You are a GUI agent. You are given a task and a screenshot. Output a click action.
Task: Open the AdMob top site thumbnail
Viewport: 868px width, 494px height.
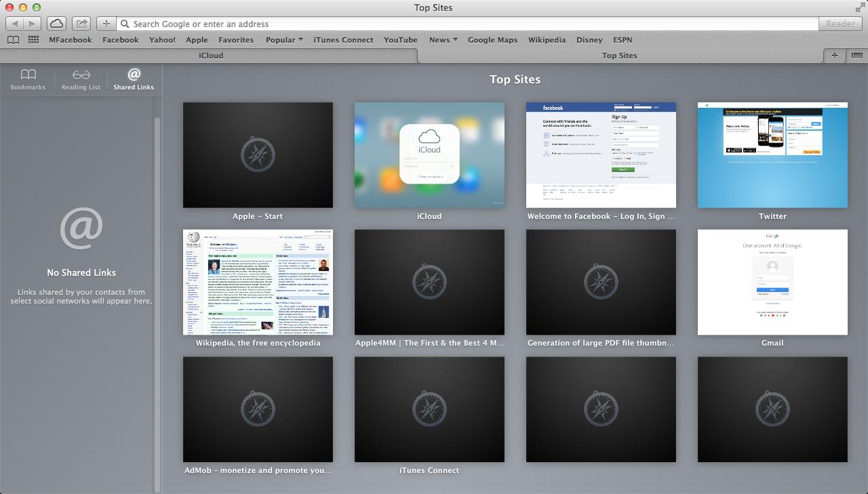coord(258,409)
